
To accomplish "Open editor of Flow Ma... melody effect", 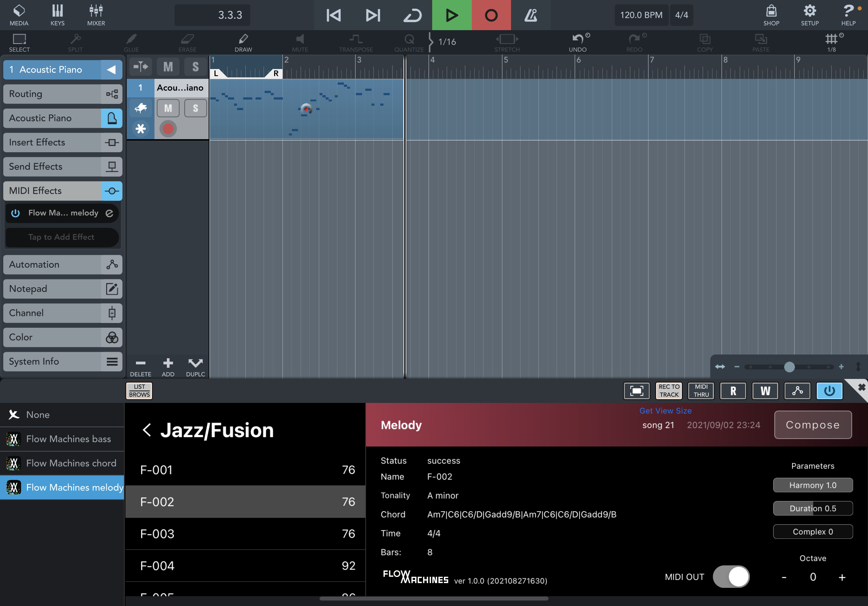I will [x=109, y=213].
